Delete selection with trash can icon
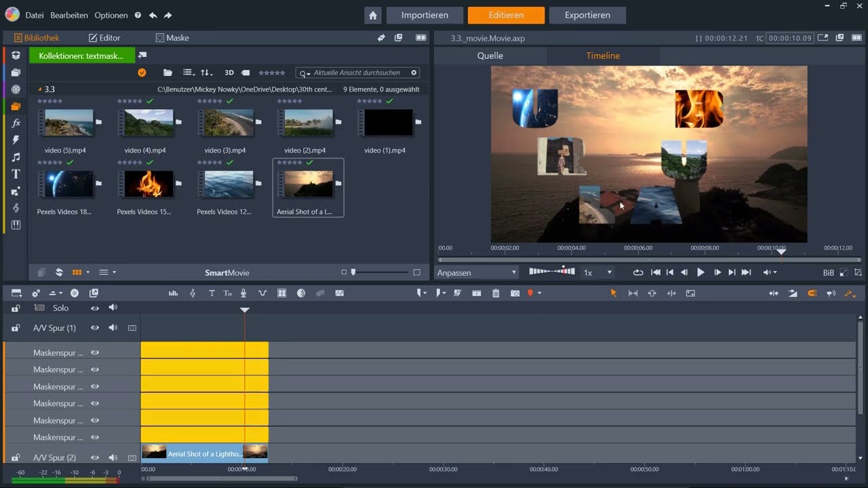 (496, 293)
